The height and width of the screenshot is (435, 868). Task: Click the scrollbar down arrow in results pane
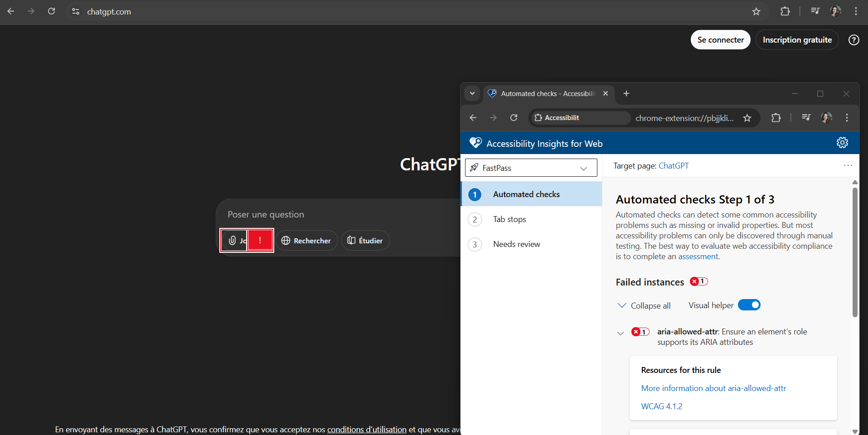tap(855, 431)
